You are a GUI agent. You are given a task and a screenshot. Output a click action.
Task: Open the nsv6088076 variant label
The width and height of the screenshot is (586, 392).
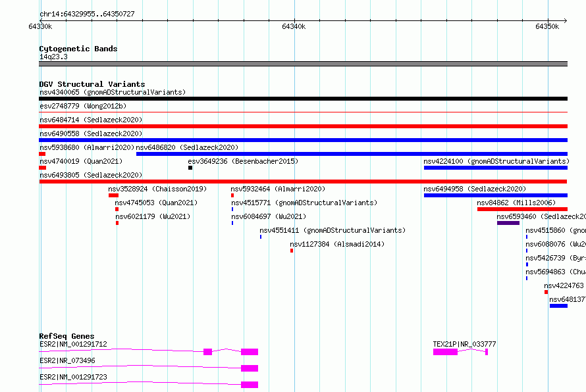pos(556,244)
